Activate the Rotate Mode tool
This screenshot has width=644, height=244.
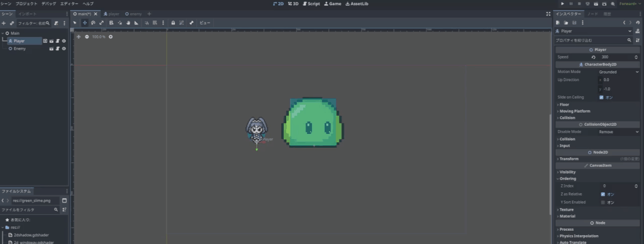click(93, 23)
